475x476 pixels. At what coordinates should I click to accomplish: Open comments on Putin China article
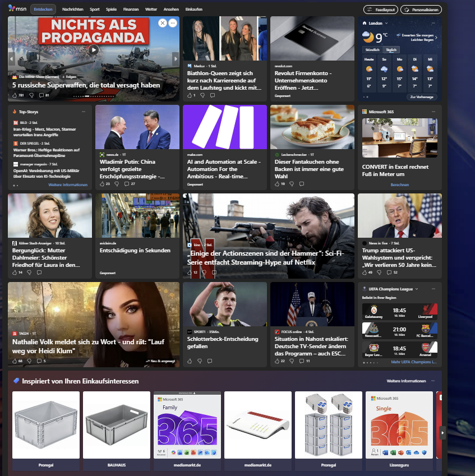(x=127, y=184)
